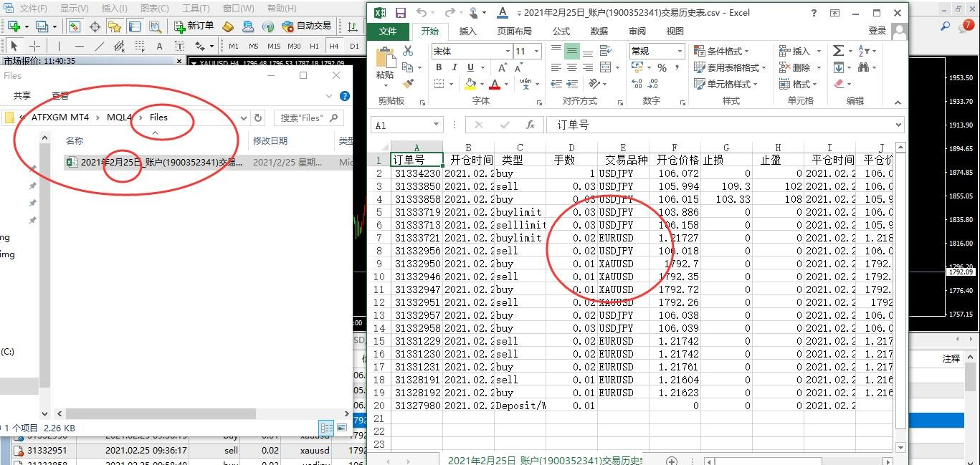Click the yellow fill color bucket
The image size is (980, 465).
tap(470, 85)
